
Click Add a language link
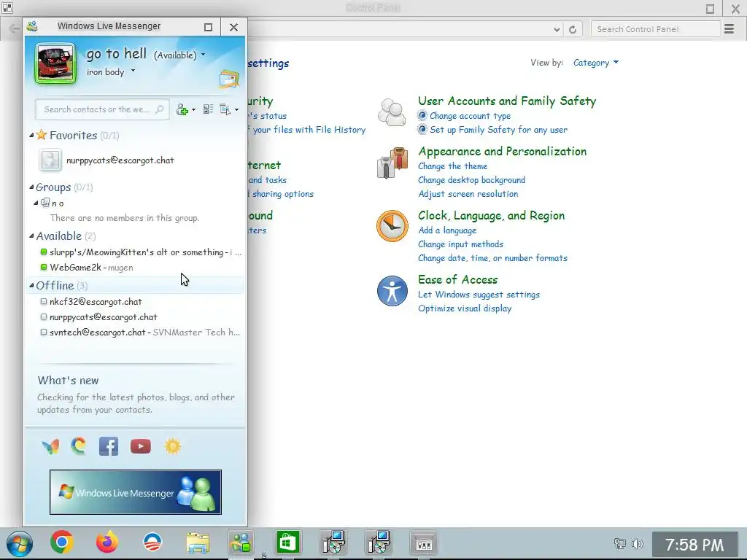click(447, 230)
